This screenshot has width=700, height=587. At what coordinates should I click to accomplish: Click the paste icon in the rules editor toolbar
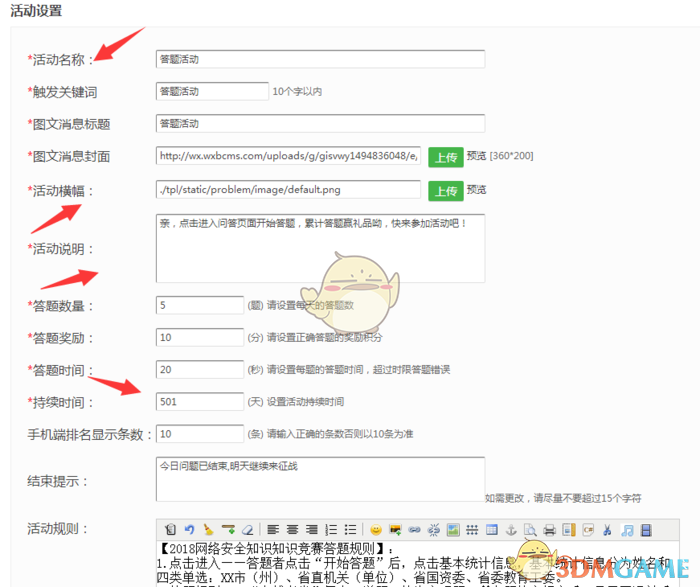pos(170,530)
